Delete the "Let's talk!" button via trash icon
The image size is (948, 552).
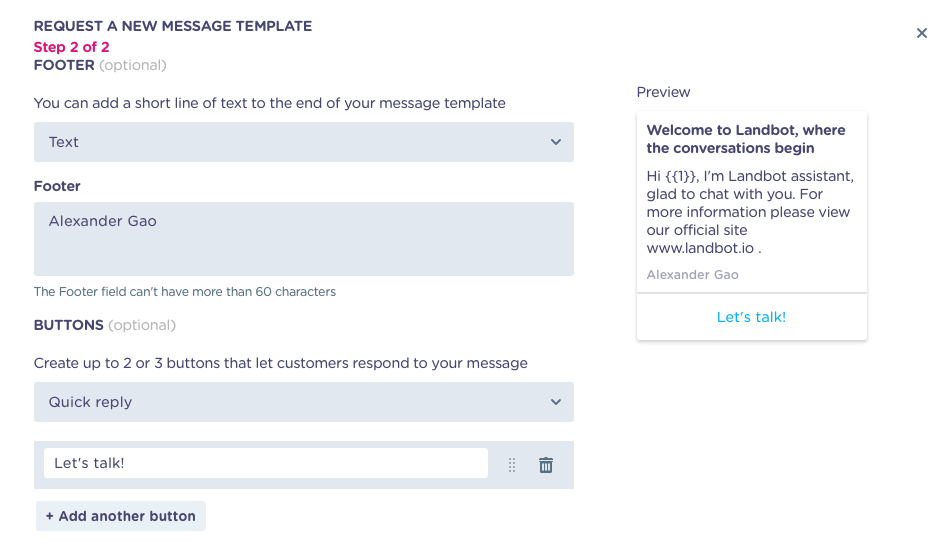click(545, 465)
